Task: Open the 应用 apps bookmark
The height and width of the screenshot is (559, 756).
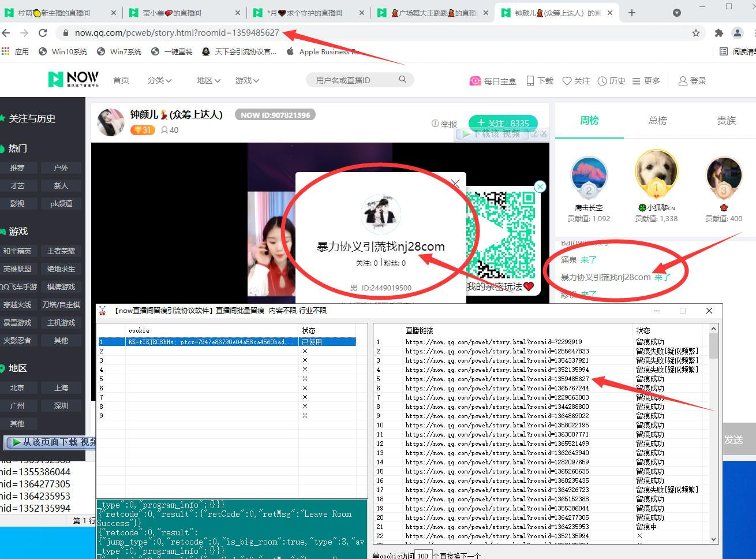Action: (16, 51)
